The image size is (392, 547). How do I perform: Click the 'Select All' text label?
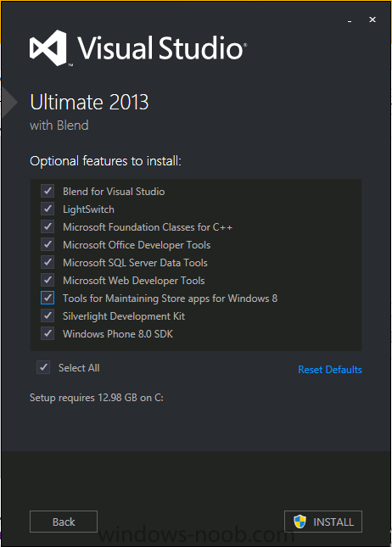coord(79,368)
